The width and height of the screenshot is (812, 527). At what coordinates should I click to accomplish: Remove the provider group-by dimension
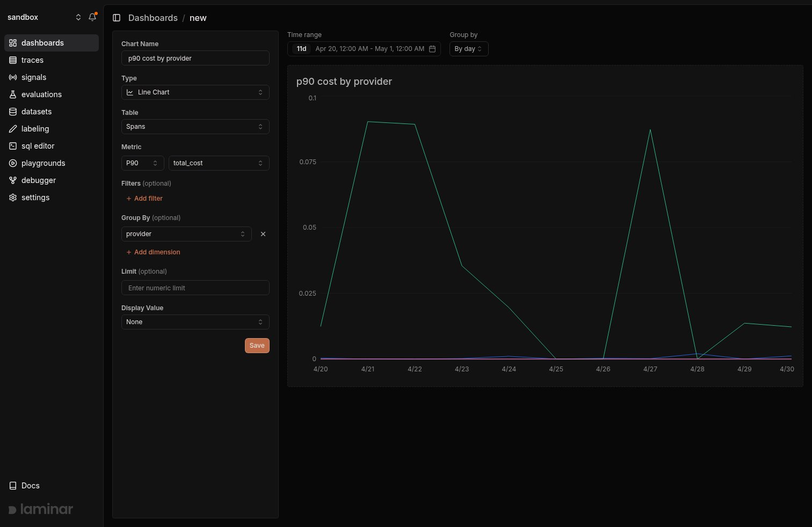(263, 234)
